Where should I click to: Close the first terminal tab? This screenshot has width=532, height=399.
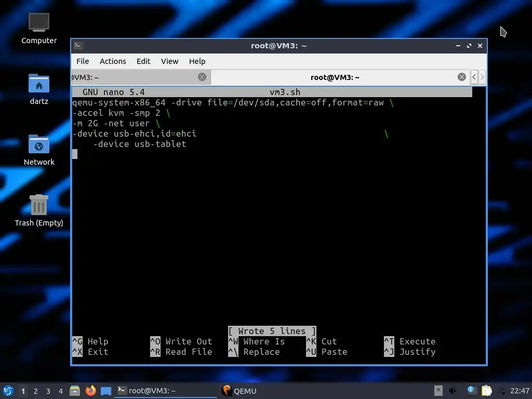click(x=202, y=77)
